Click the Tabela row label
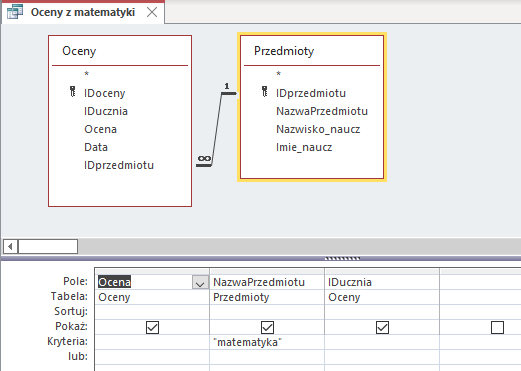Screen dimensions: 521x371 pos(69,296)
